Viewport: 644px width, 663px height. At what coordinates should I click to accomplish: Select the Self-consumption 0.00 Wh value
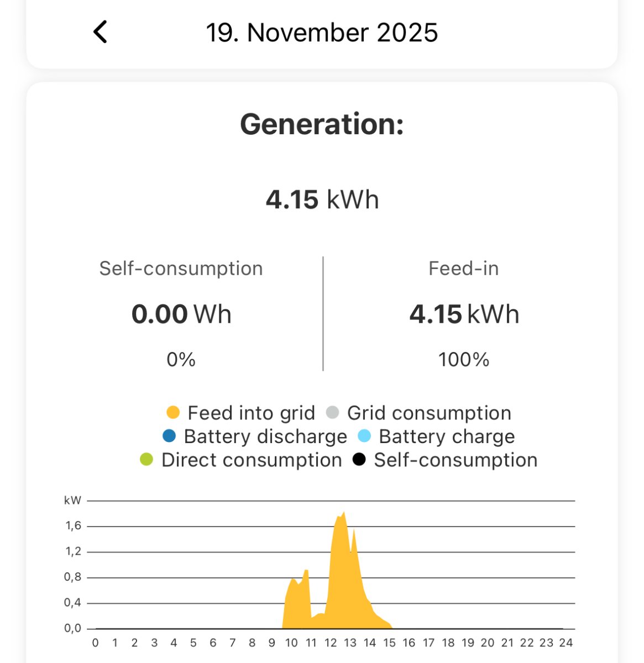pos(181,314)
